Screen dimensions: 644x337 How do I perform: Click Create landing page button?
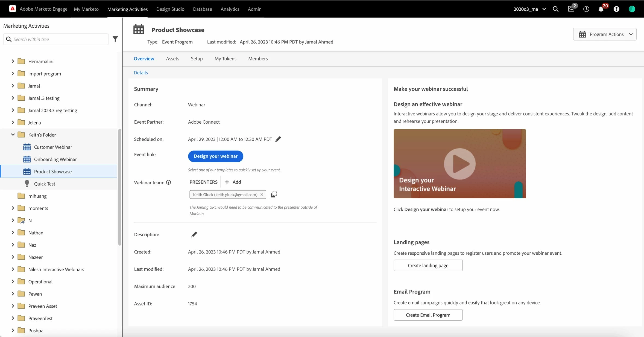point(428,265)
